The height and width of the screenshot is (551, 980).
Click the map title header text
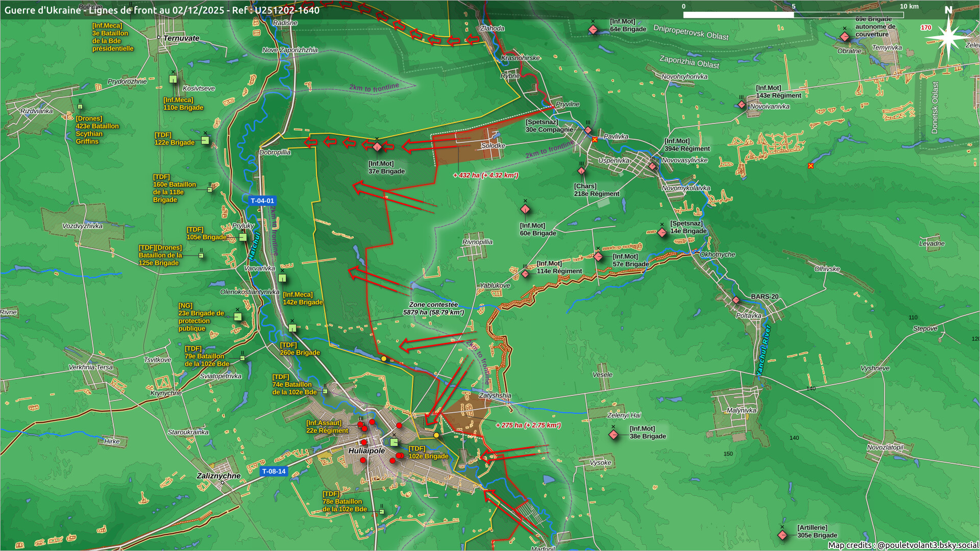pyautogui.click(x=162, y=10)
